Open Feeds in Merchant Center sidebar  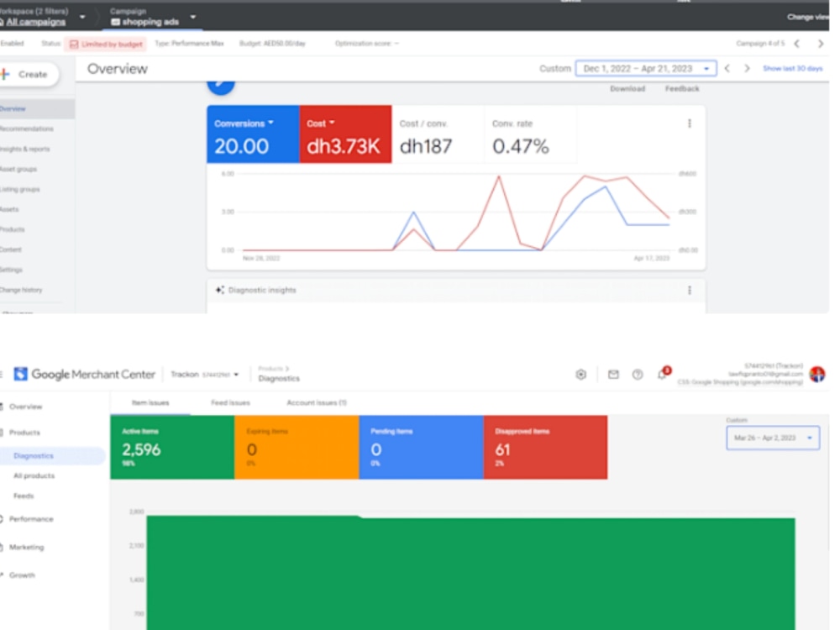(x=24, y=496)
